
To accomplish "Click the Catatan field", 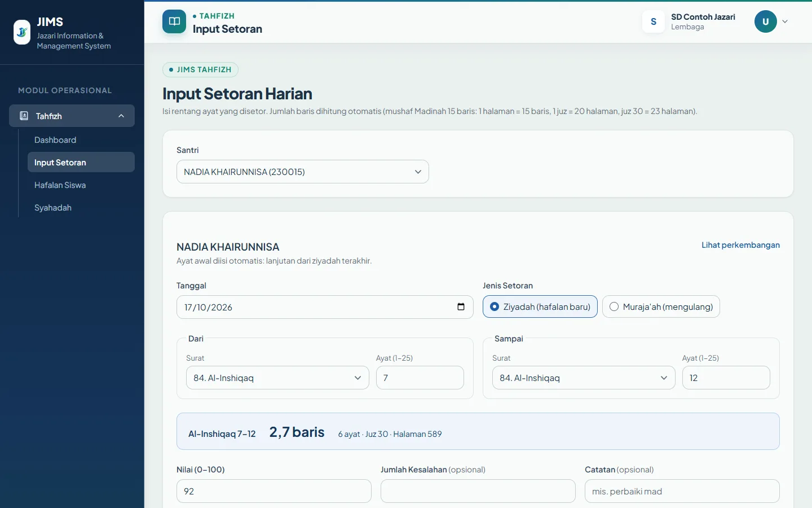I will [682, 491].
